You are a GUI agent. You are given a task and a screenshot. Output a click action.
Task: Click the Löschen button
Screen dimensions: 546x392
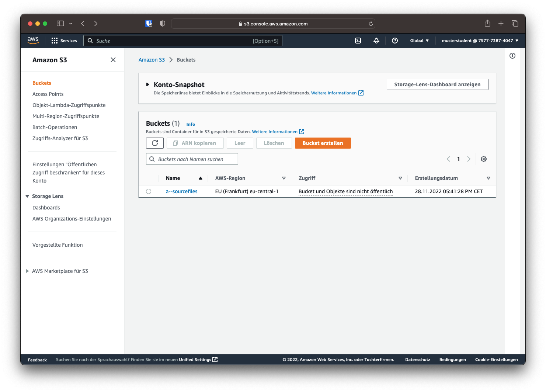274,143
